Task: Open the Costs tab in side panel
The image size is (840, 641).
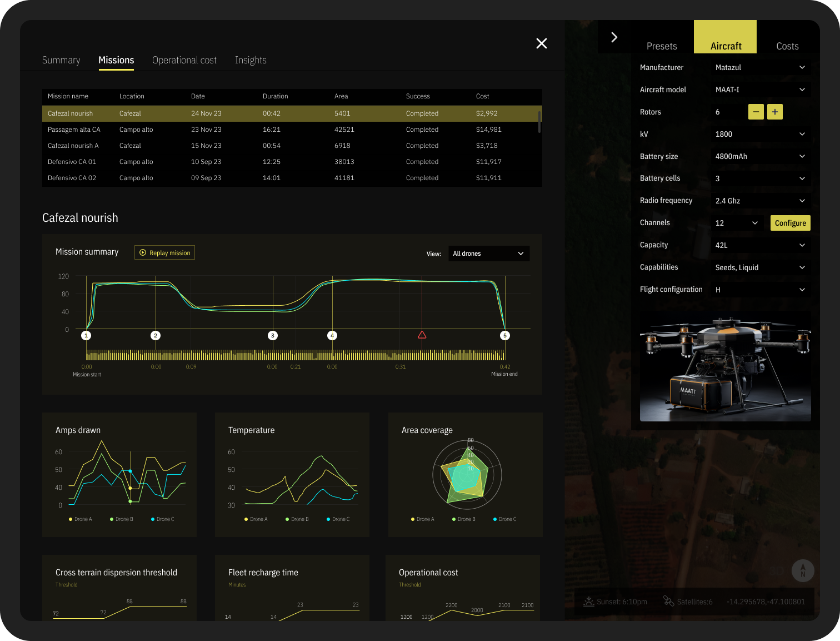Action: click(x=787, y=46)
